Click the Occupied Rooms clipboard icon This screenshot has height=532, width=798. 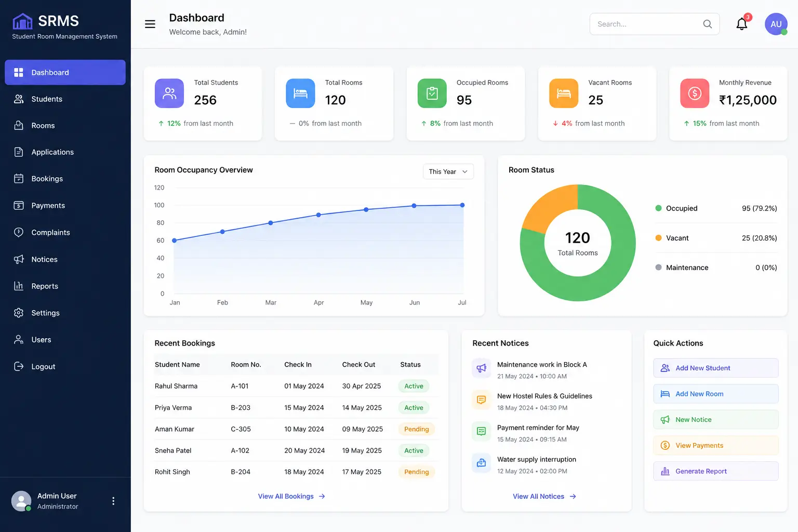click(432, 94)
